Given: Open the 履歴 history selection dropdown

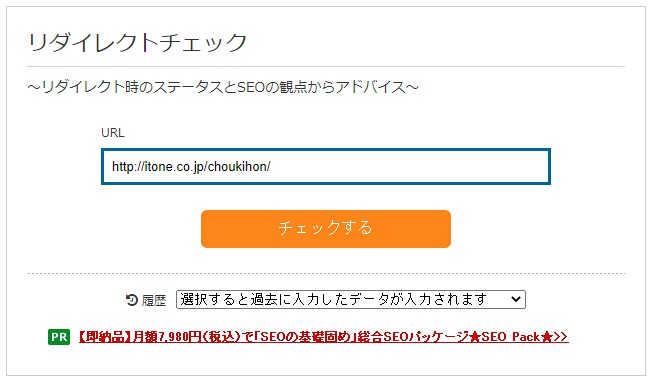Looking at the screenshot, I should (x=351, y=300).
